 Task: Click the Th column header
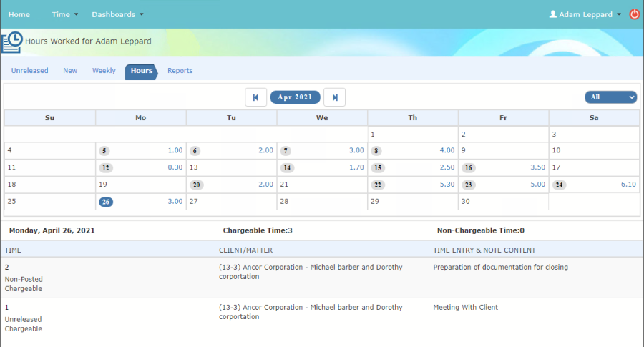(x=413, y=118)
